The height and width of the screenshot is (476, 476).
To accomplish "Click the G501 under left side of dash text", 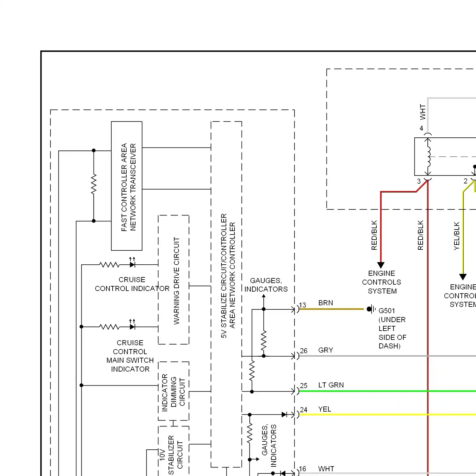I will (x=392, y=328).
